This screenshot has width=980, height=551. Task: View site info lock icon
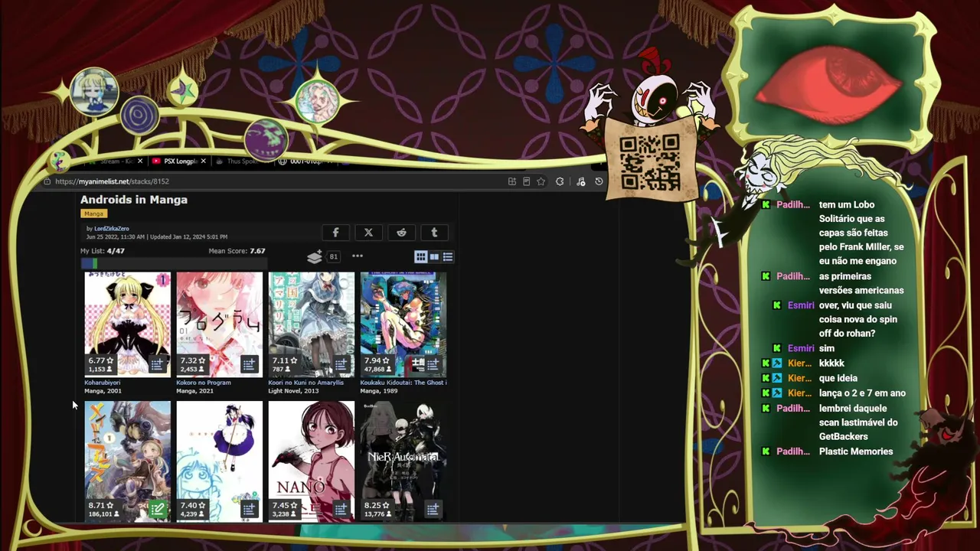click(47, 181)
